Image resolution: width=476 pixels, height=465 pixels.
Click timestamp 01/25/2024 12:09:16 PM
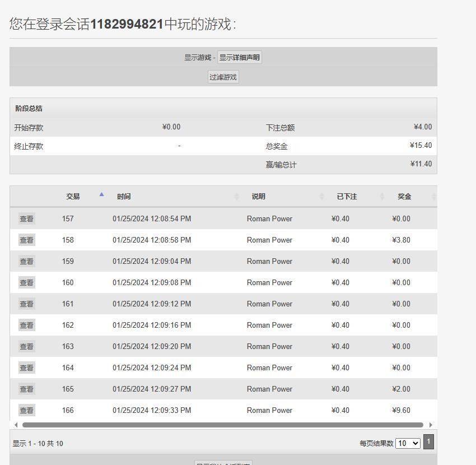[152, 325]
